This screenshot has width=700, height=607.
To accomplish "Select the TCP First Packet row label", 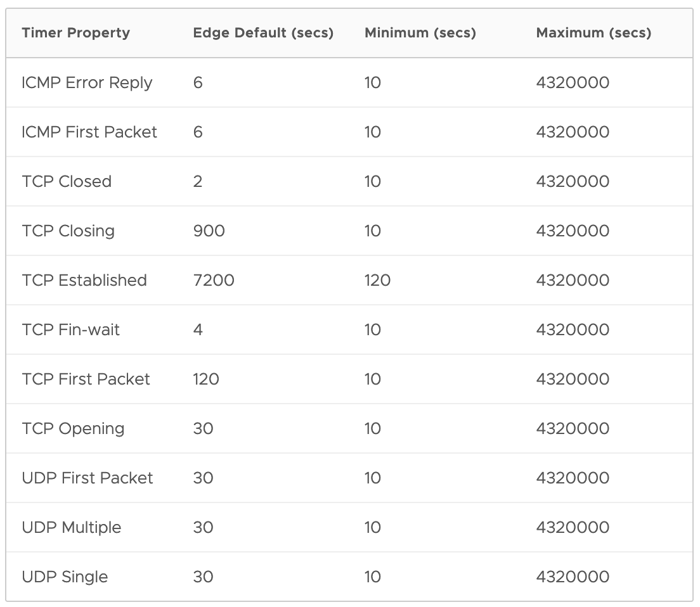I will click(86, 380).
